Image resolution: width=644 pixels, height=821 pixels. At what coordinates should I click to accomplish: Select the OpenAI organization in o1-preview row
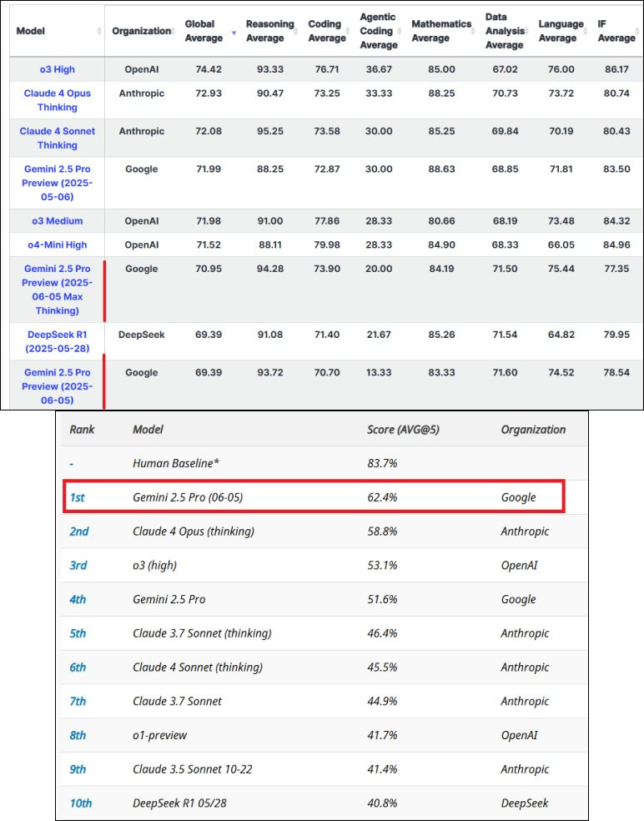click(x=520, y=736)
